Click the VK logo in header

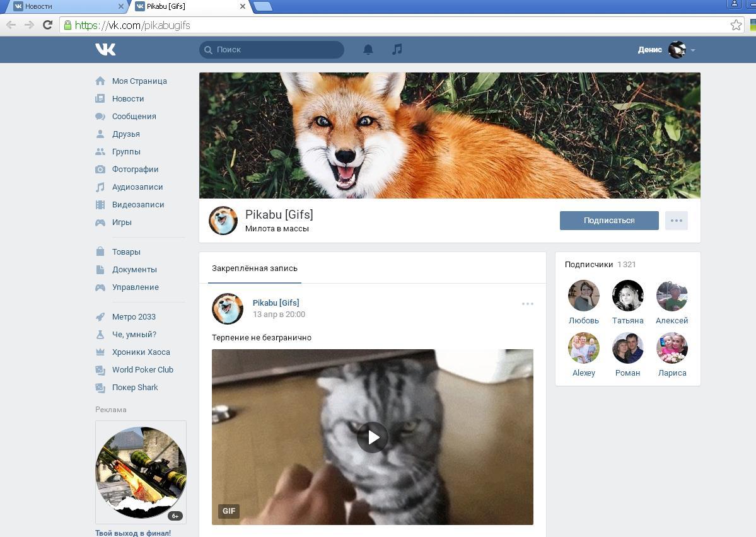105,49
